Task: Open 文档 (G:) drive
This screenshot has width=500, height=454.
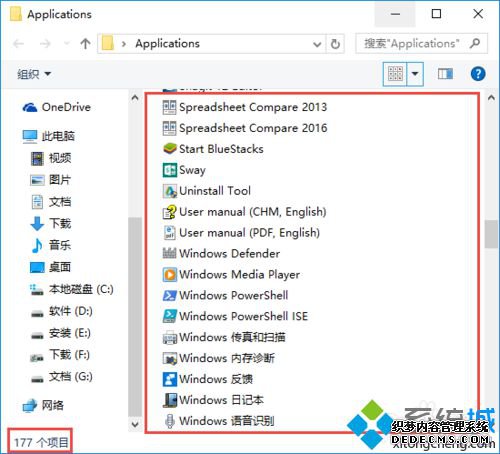Action: point(62,377)
